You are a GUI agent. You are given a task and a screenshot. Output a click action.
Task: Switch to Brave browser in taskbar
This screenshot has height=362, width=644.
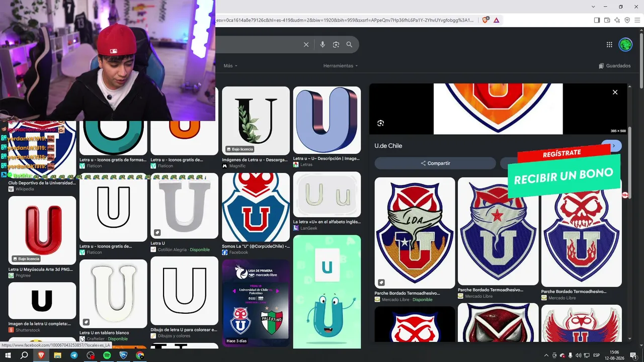[41, 355]
